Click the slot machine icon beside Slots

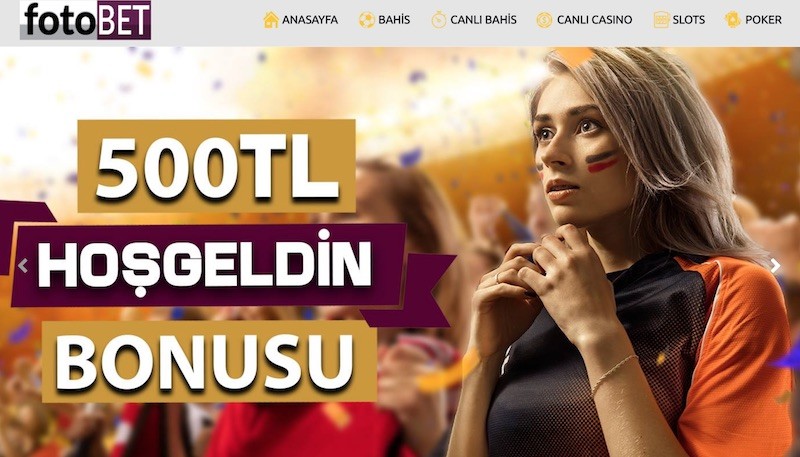[661, 20]
